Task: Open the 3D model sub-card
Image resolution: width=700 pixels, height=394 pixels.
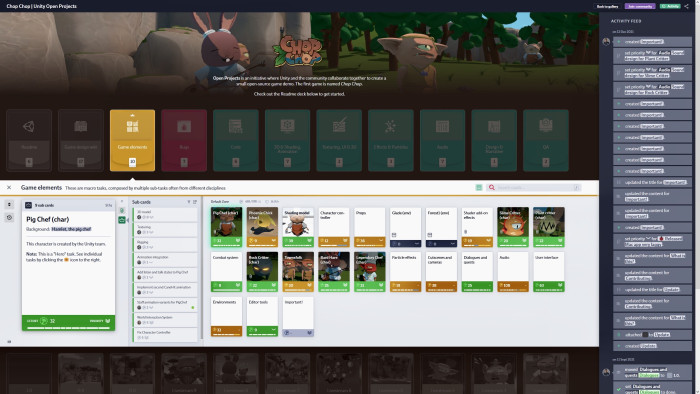Action: (x=165, y=215)
